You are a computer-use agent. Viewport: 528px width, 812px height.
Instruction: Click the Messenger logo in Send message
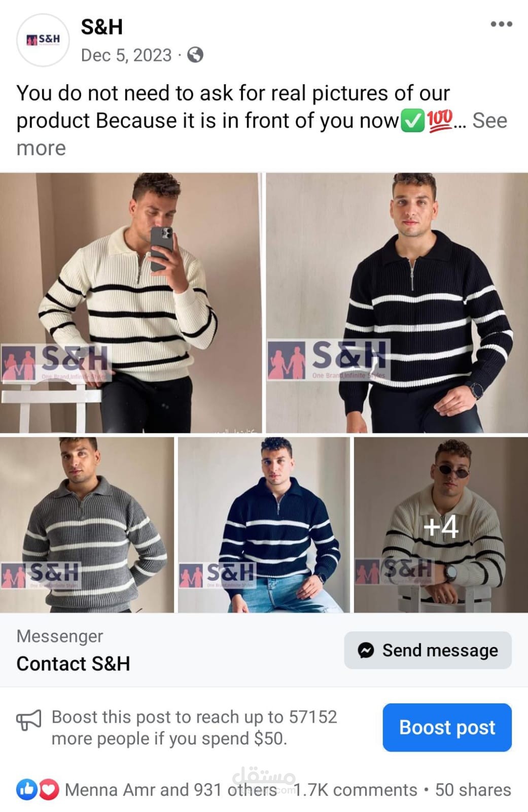(366, 650)
